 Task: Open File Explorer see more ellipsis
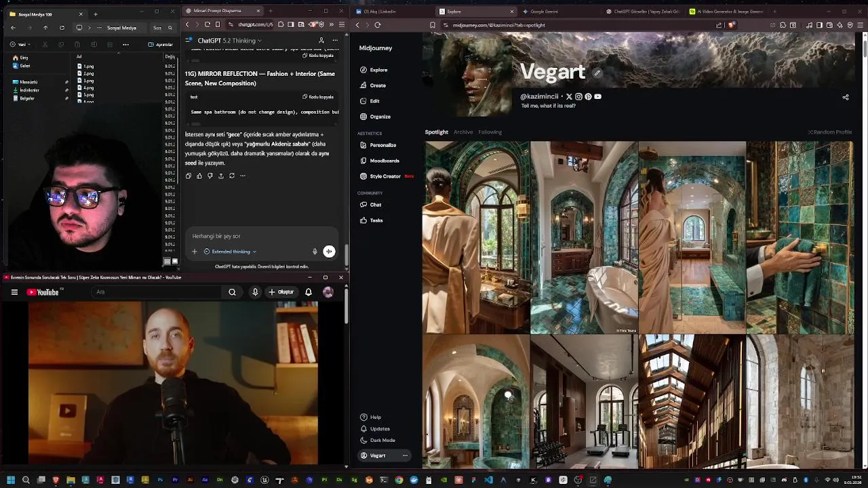[125, 45]
